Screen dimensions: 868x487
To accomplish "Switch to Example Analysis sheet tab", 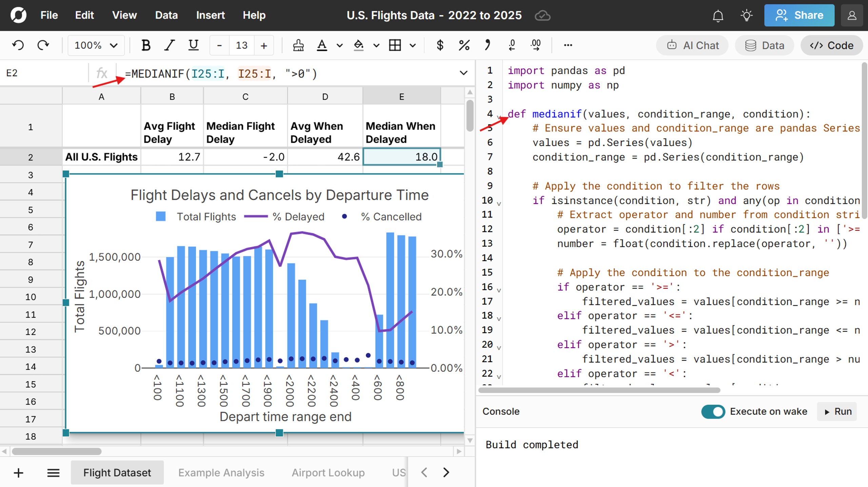I will pyautogui.click(x=221, y=472).
